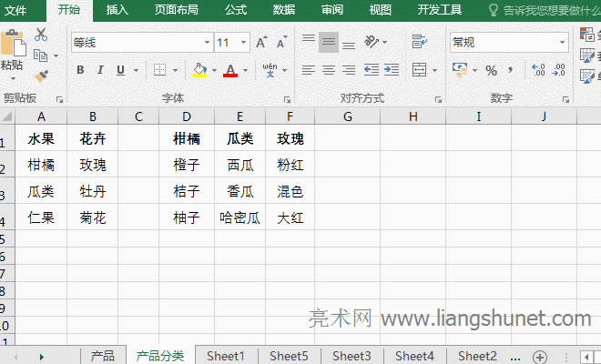Toggle Bold formatting
This screenshot has height=364, width=601.
80,70
